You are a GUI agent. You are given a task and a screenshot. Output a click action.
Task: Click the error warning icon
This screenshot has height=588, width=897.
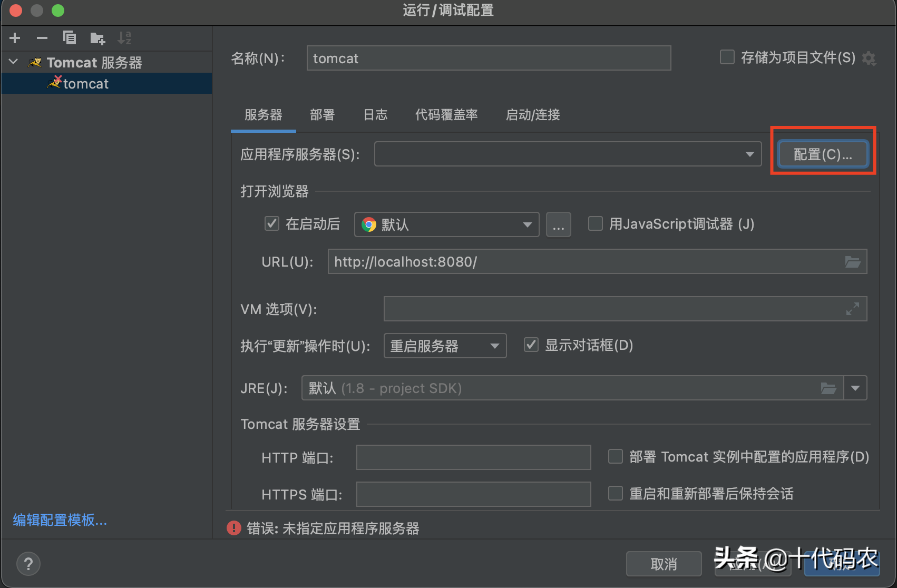(234, 528)
